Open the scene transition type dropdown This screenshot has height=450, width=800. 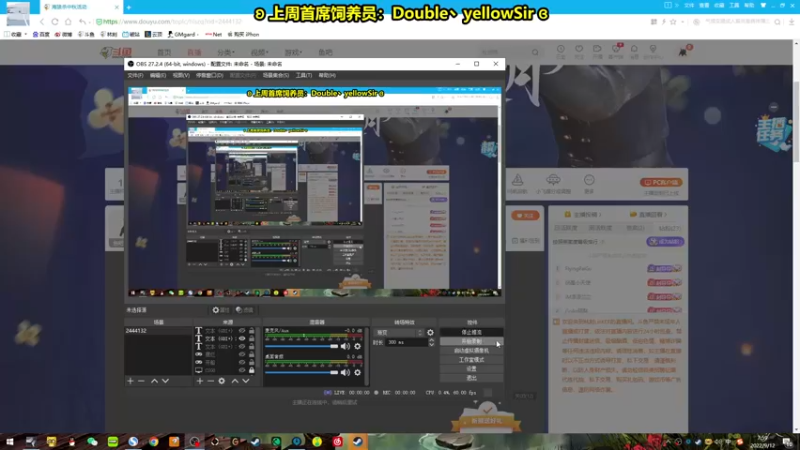coord(399,333)
